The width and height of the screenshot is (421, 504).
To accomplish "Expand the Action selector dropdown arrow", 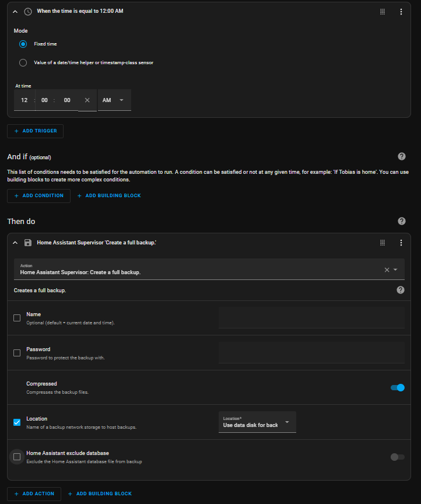I will coord(395,269).
